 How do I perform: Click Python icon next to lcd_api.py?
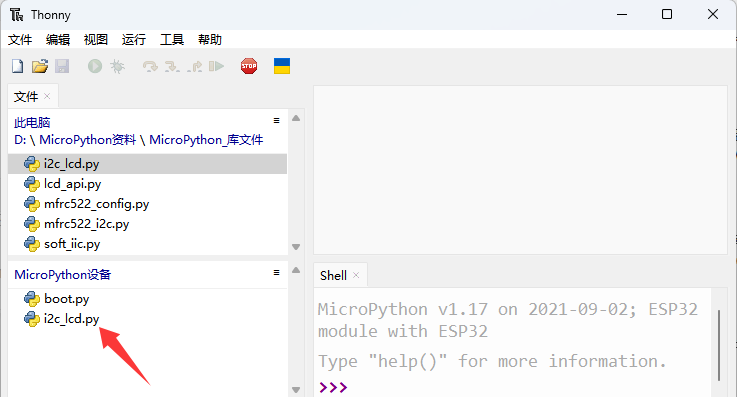[32, 184]
